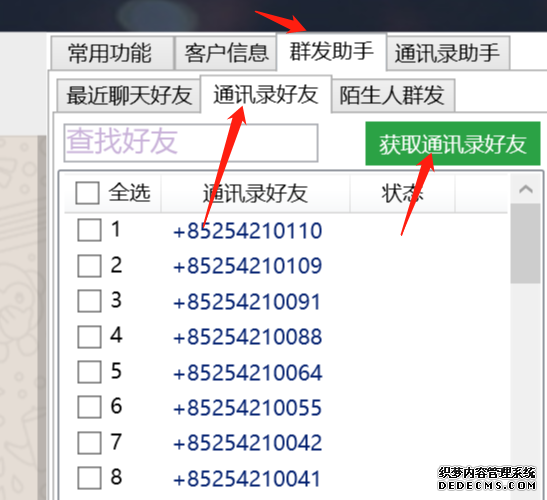Switch to 最近聊天好友 sub-tab
Image resolution: width=547 pixels, height=500 pixels.
[129, 95]
